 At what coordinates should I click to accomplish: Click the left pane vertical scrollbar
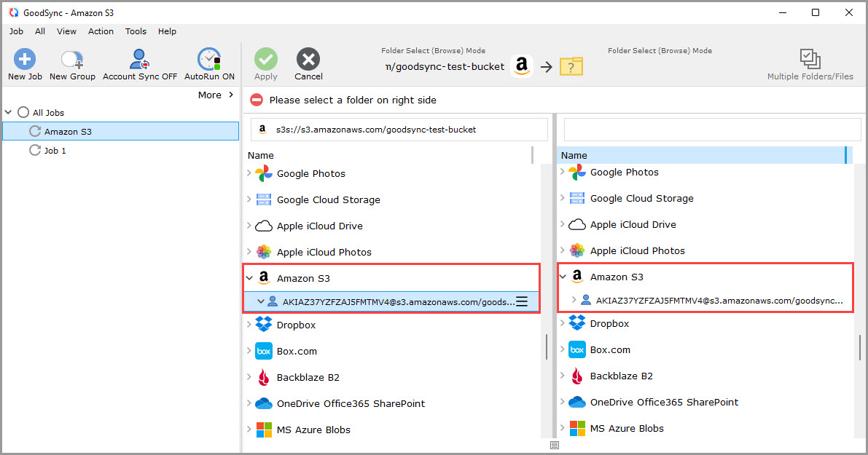(x=546, y=347)
